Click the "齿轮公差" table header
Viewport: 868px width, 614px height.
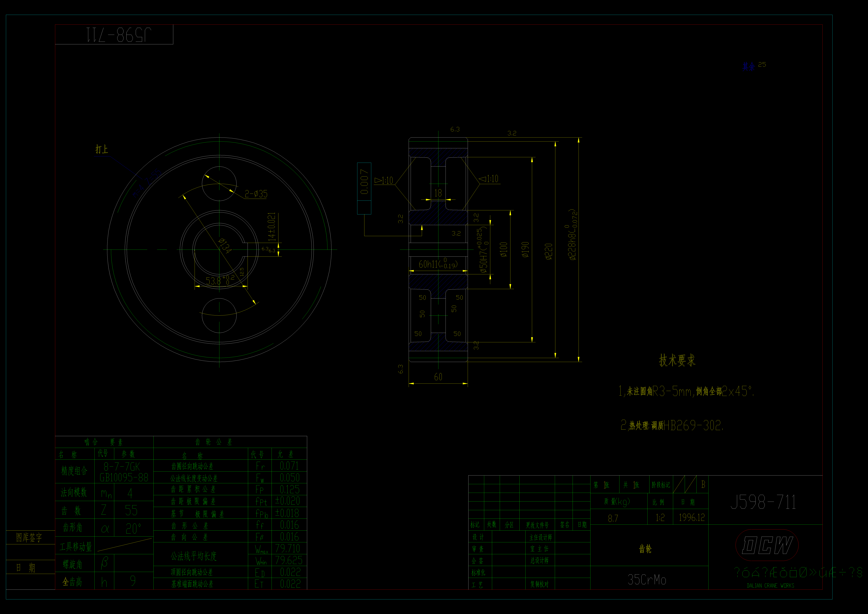(214, 442)
